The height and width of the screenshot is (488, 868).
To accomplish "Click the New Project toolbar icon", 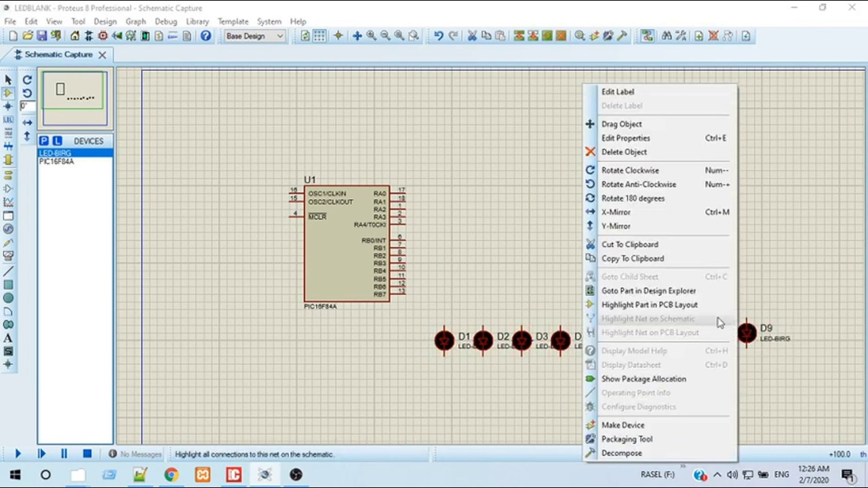I will click(x=12, y=36).
